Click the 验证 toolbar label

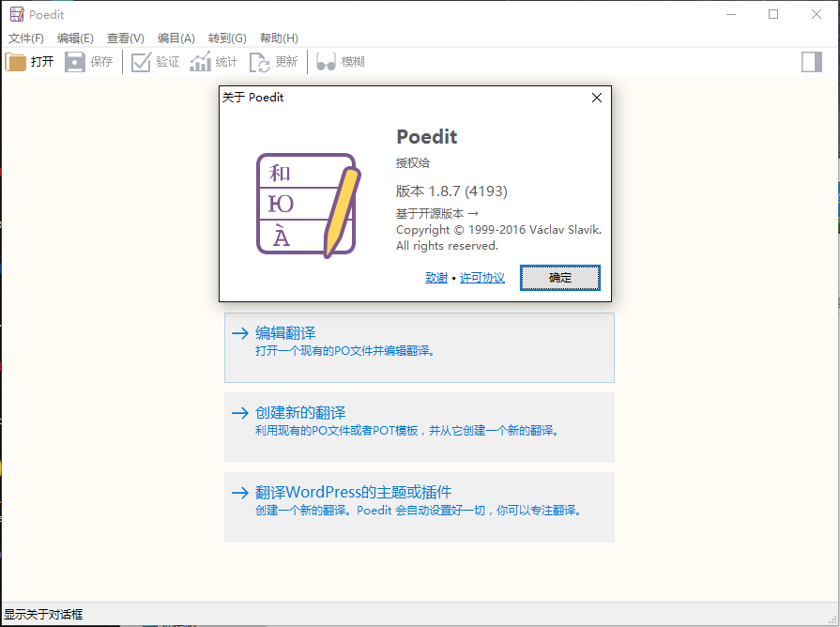coord(168,62)
